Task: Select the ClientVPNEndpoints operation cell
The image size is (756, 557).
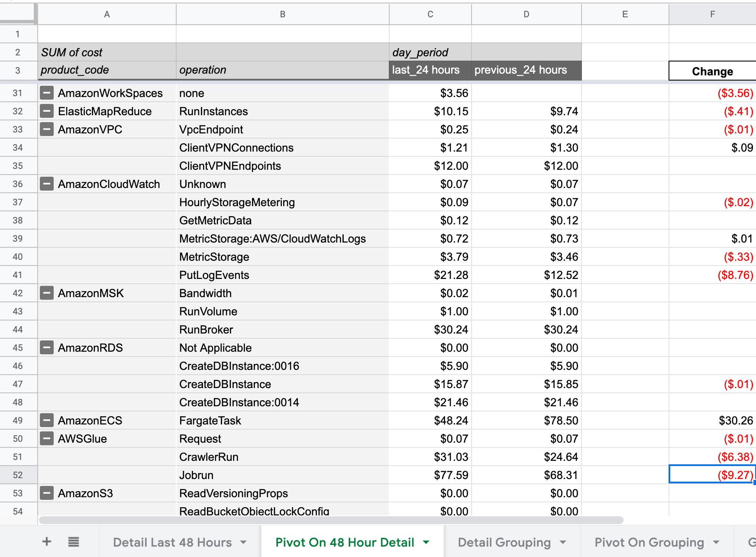Action: tap(282, 165)
